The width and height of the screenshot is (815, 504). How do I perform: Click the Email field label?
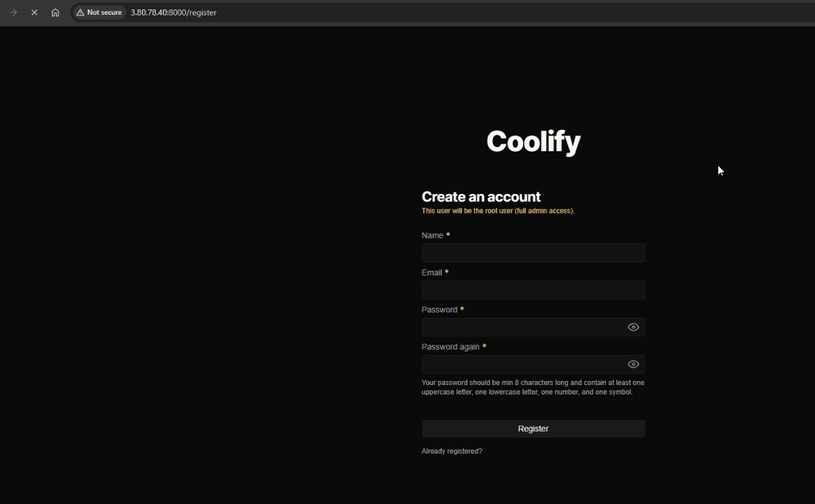pyautogui.click(x=432, y=272)
